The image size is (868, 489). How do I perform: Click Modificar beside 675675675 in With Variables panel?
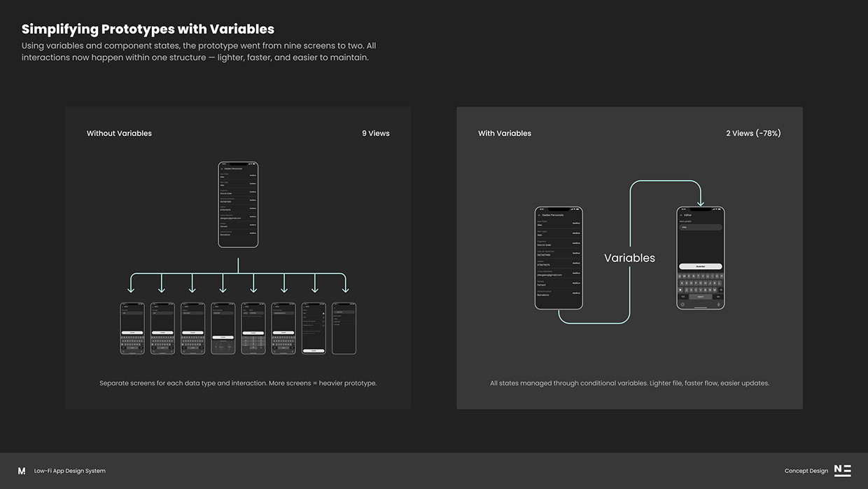(576, 263)
